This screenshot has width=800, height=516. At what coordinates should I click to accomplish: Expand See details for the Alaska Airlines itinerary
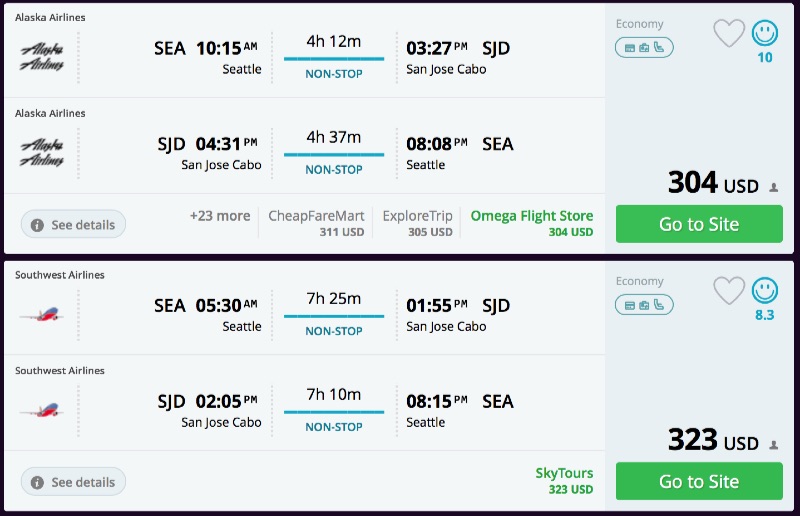click(x=74, y=225)
